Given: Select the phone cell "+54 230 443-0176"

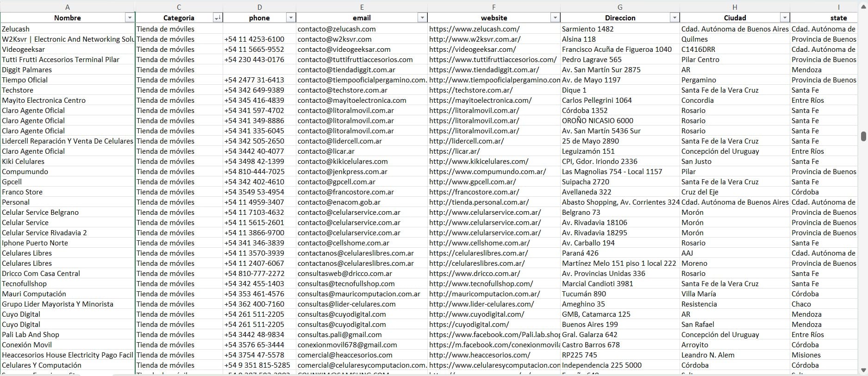Looking at the screenshot, I should 260,59.
